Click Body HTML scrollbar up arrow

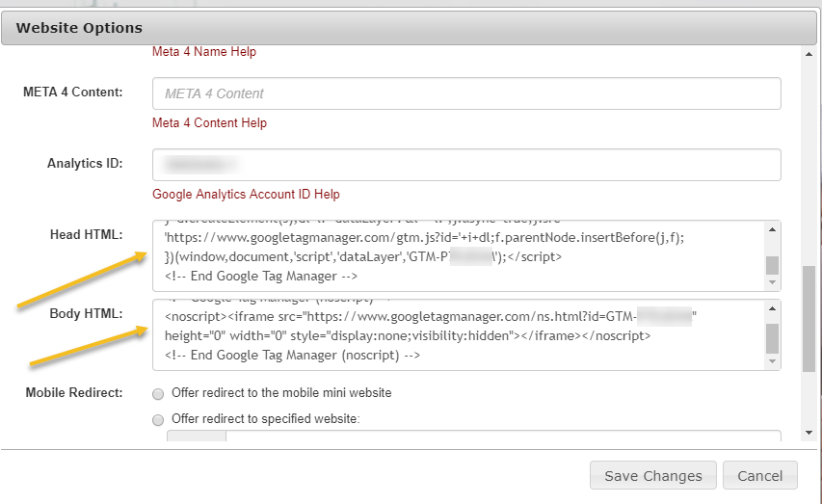[x=772, y=308]
